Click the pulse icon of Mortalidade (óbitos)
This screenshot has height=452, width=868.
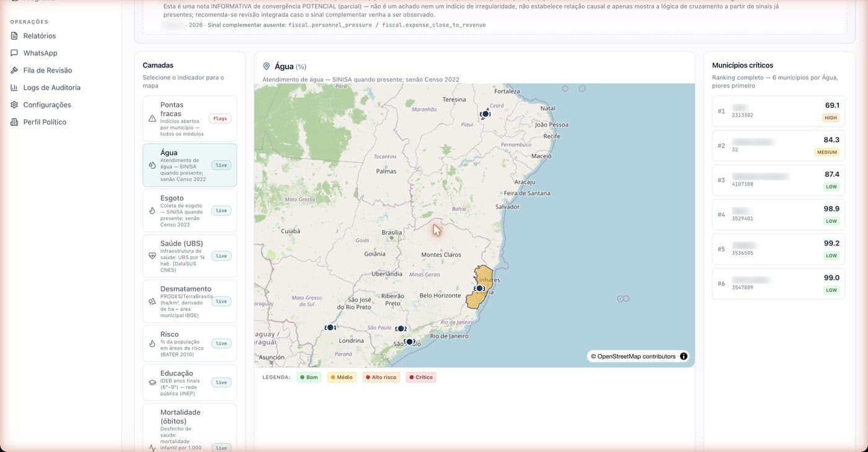152,448
